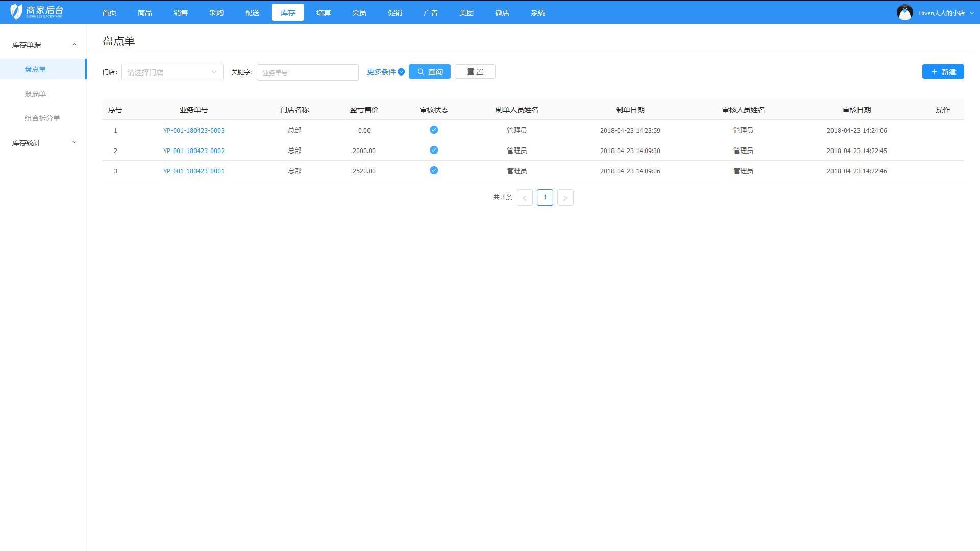Switch to the 商品 top menu
Viewport: 980px width, 551px height.
pyautogui.click(x=145, y=13)
